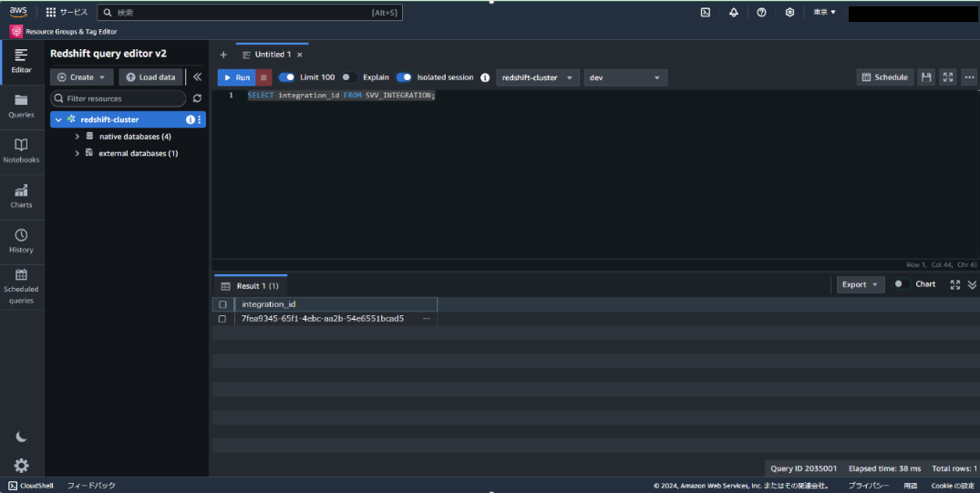
Task: Run the query
Action: pos(237,77)
